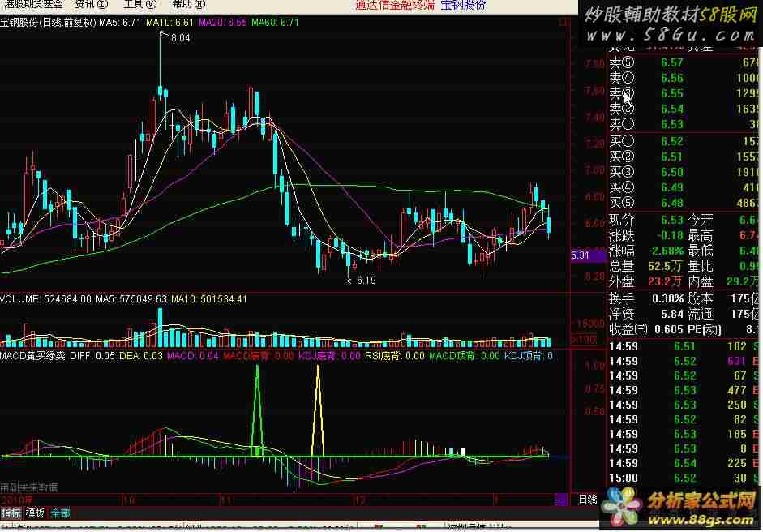Click the 8.04 high price marker
The image size is (763, 532).
point(181,38)
